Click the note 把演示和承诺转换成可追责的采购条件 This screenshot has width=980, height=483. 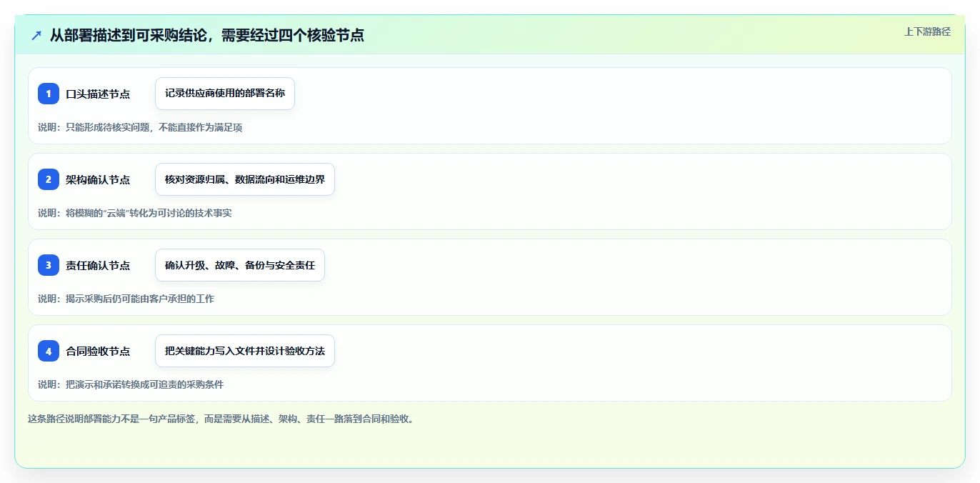point(131,384)
